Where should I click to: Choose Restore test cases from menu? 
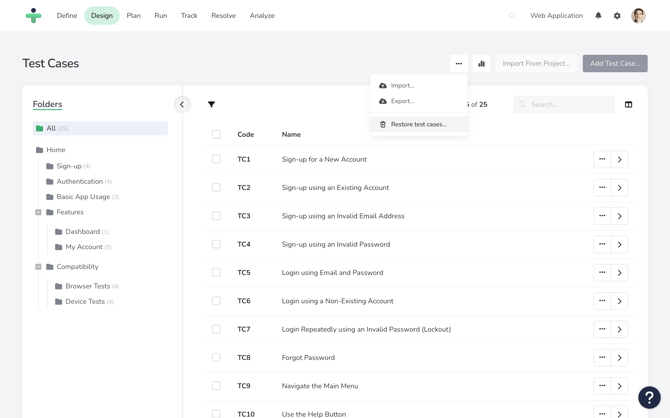(418, 124)
